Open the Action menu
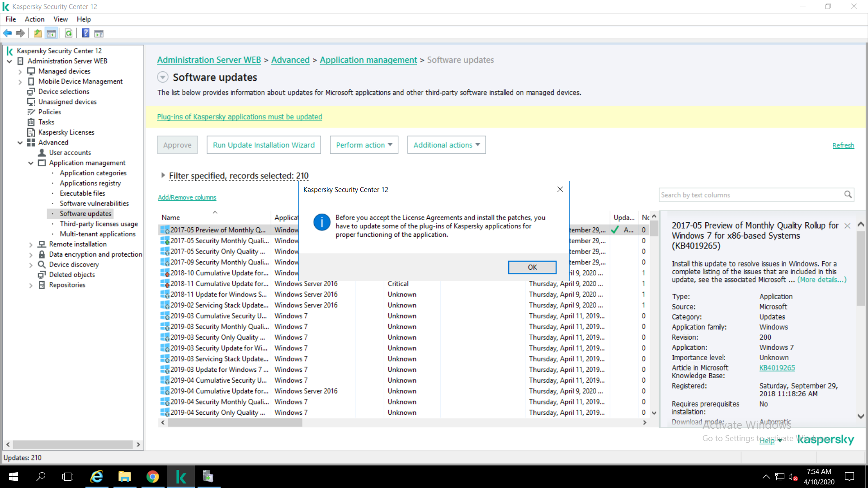The height and width of the screenshot is (488, 868). [34, 19]
